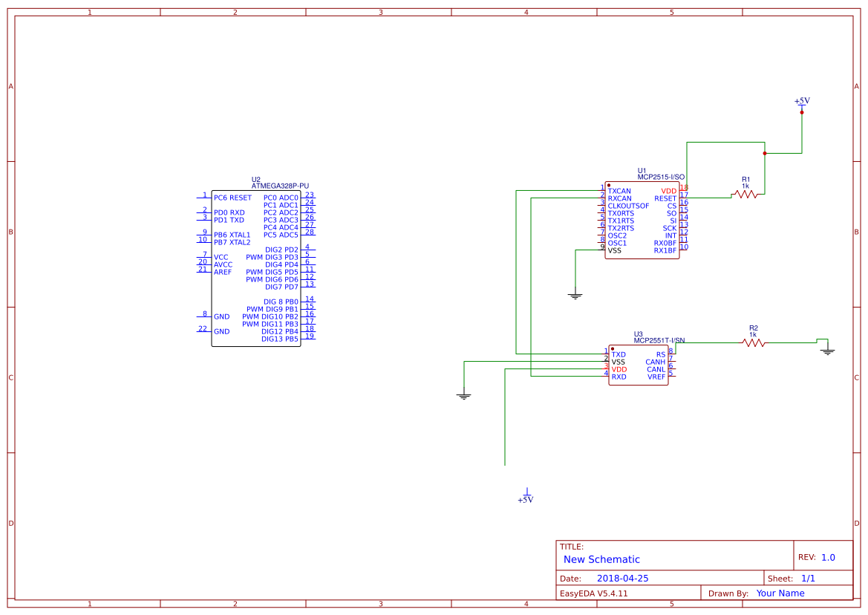
Task: Select the PC0 ADC0 pin label
Action: point(281,198)
